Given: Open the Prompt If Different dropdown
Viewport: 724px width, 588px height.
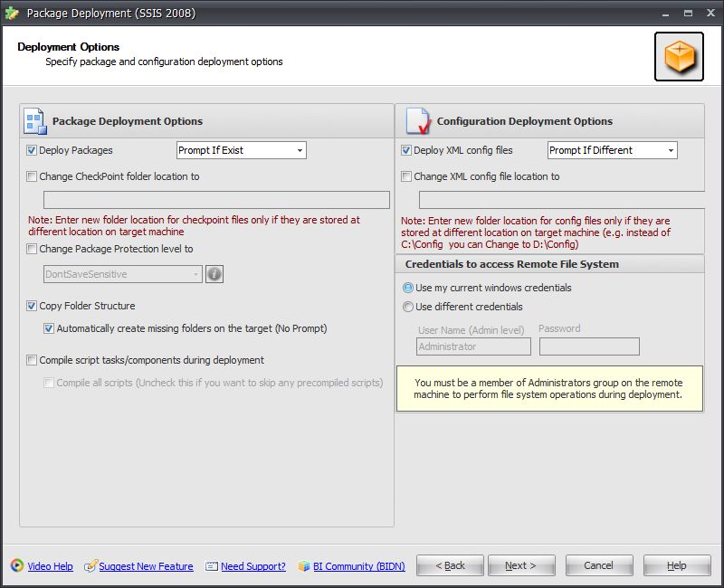Looking at the screenshot, I should (672, 150).
